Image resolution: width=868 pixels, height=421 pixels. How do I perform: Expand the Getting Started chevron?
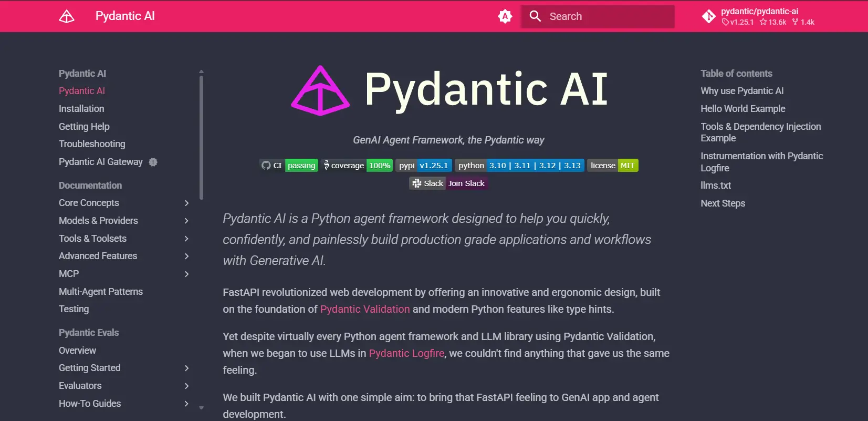pos(186,368)
